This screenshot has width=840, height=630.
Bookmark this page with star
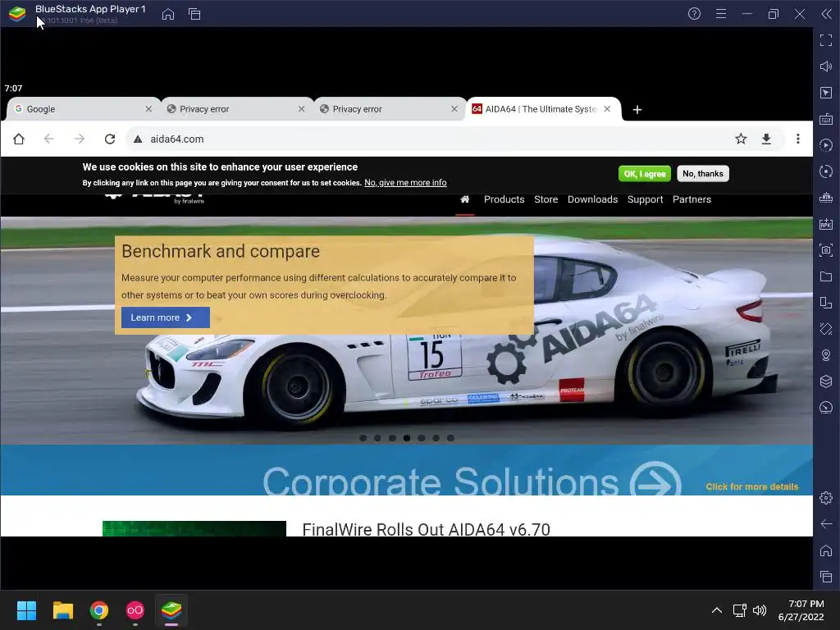(x=741, y=139)
